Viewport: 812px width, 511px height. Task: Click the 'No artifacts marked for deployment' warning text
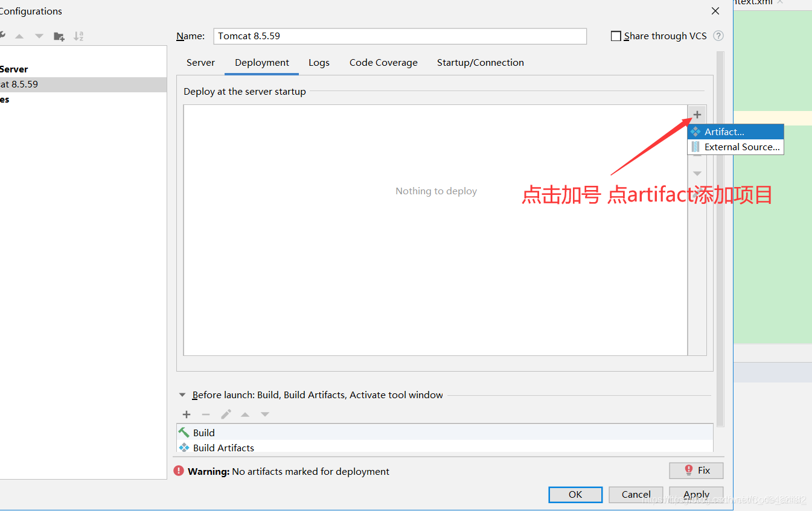[311, 472]
